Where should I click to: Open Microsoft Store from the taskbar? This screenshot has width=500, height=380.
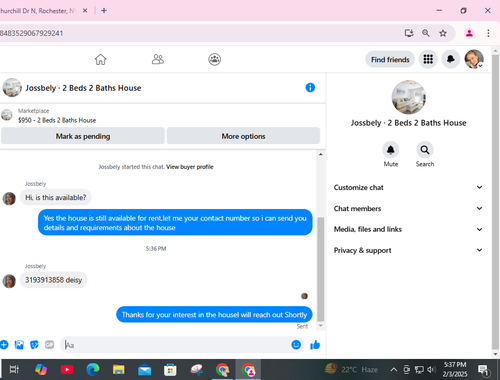click(170, 370)
